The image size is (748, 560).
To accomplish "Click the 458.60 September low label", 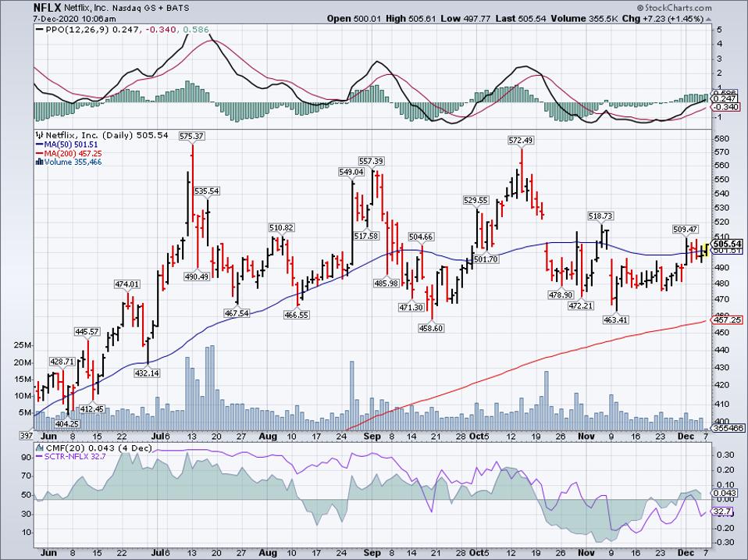I will pos(431,328).
